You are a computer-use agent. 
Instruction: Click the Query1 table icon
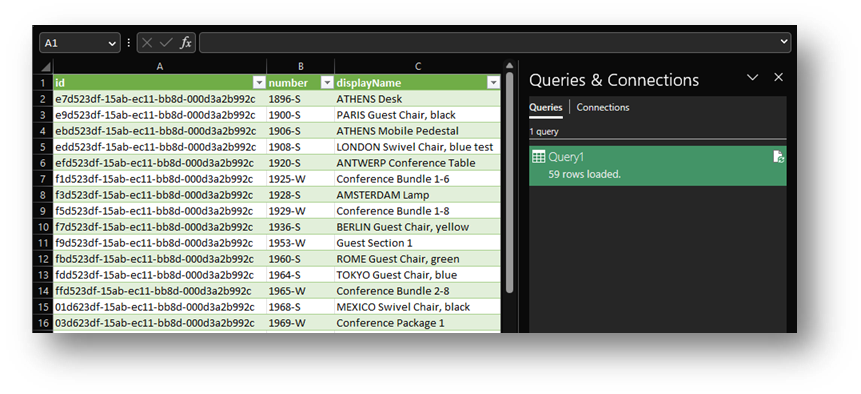(x=539, y=157)
